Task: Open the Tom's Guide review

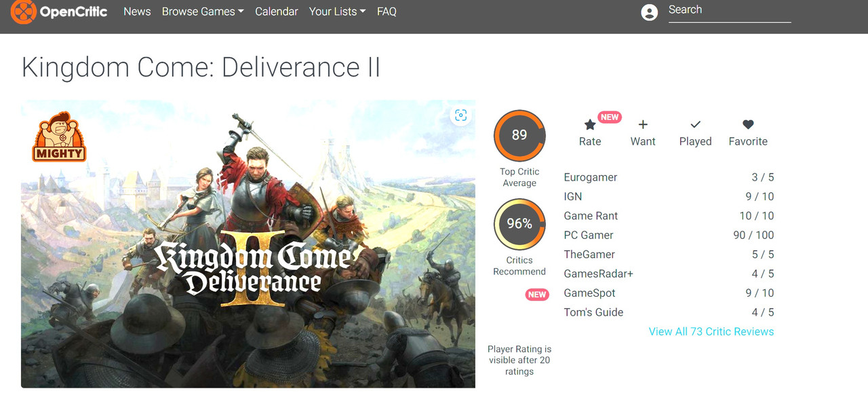Action: pos(594,312)
